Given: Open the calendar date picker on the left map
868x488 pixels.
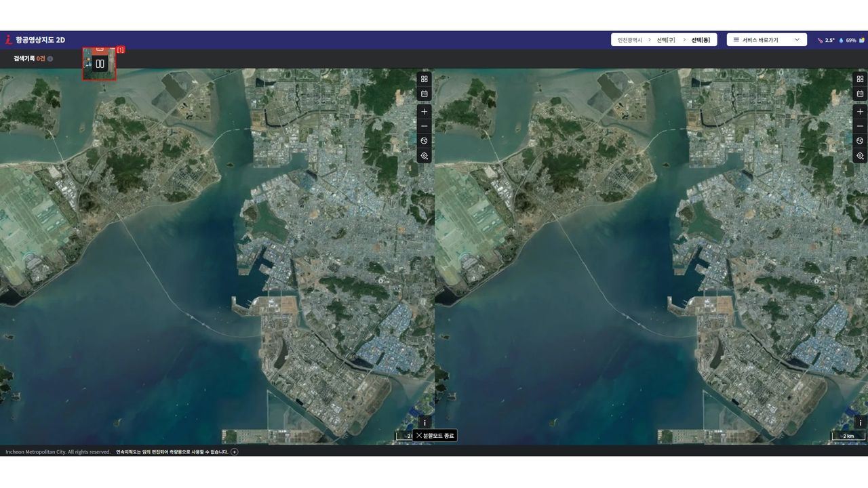Looking at the screenshot, I should 425,94.
